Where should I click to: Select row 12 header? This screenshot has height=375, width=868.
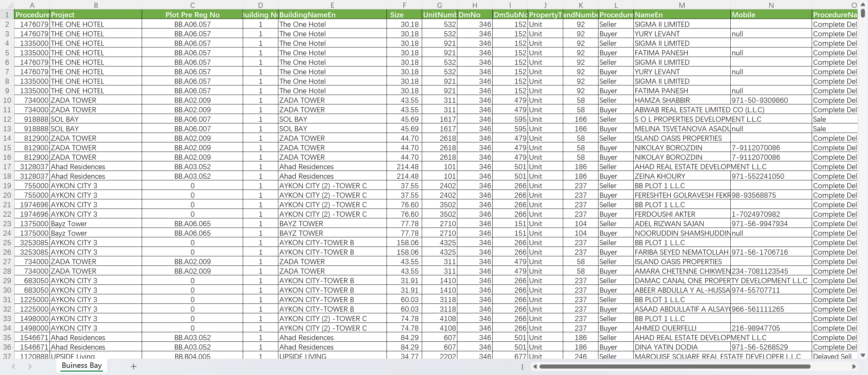point(7,119)
